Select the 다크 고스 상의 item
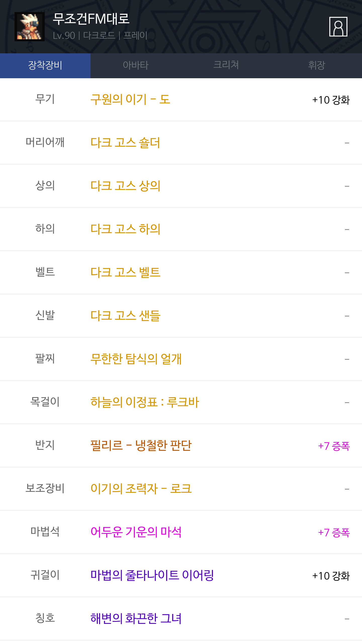Image resolution: width=362 pixels, height=644 pixels. tap(125, 186)
